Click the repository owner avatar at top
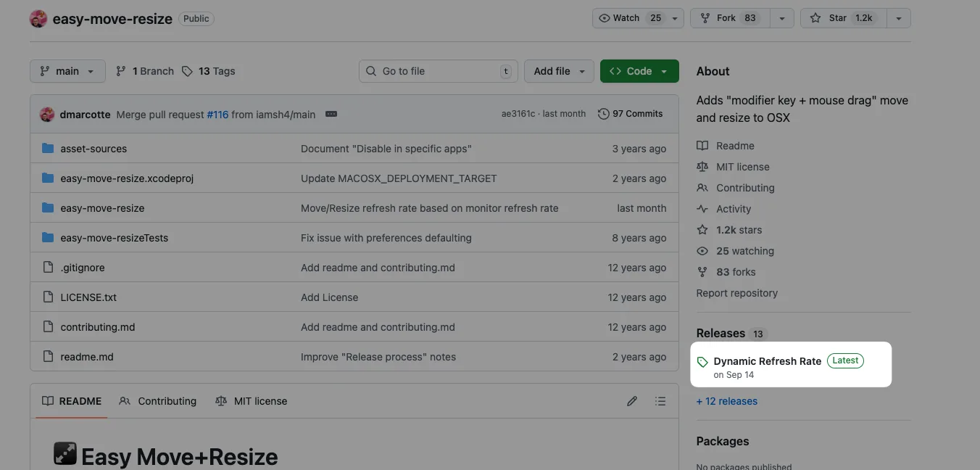Viewport: 980px width, 470px height. [x=38, y=19]
